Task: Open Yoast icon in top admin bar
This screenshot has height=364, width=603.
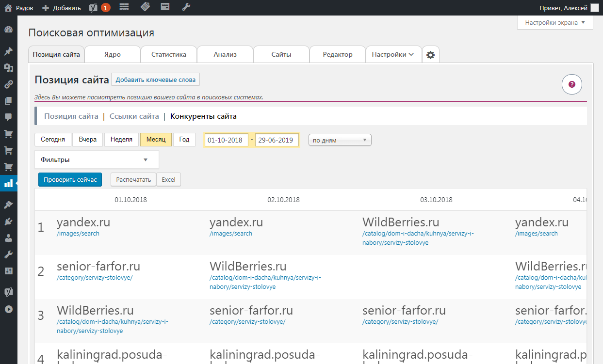Action: pyautogui.click(x=94, y=8)
